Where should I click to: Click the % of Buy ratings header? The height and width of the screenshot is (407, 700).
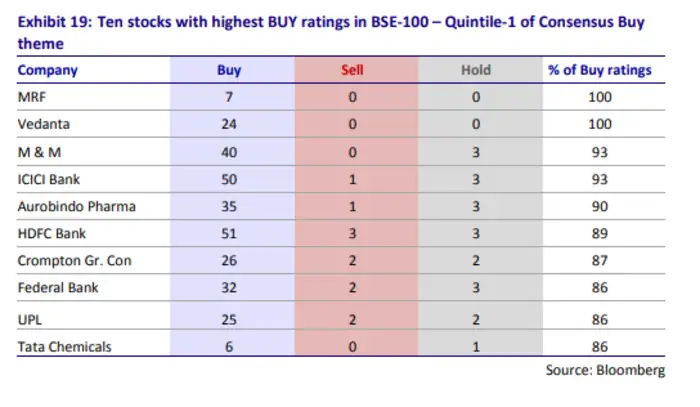click(600, 70)
